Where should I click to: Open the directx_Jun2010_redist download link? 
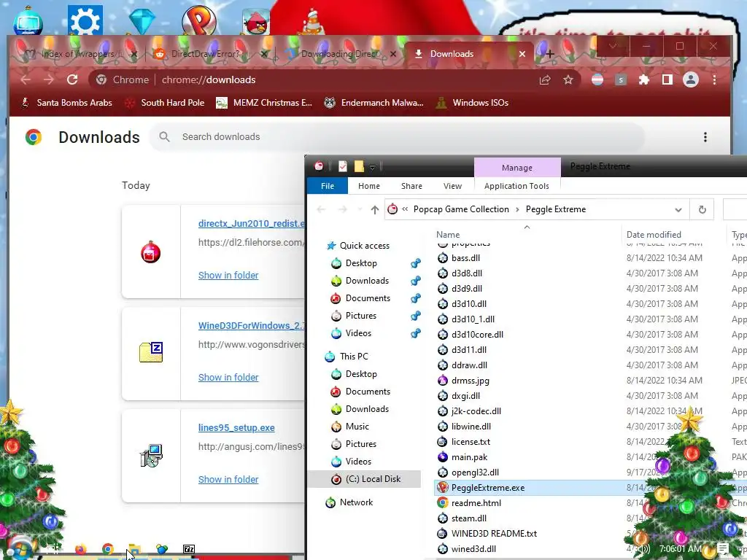pyautogui.click(x=251, y=223)
